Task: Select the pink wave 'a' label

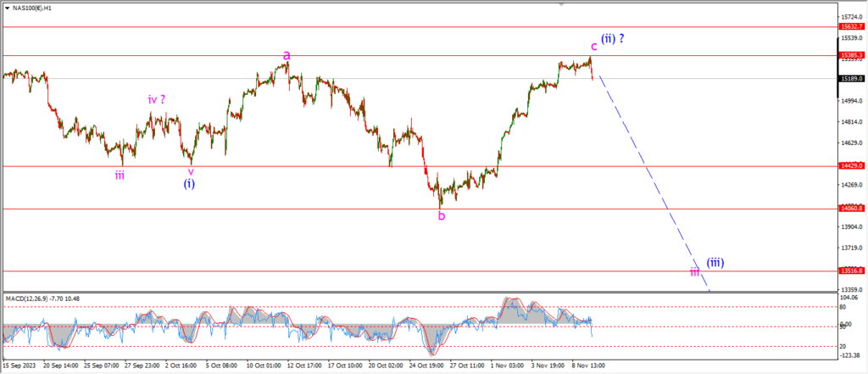Action: click(287, 55)
